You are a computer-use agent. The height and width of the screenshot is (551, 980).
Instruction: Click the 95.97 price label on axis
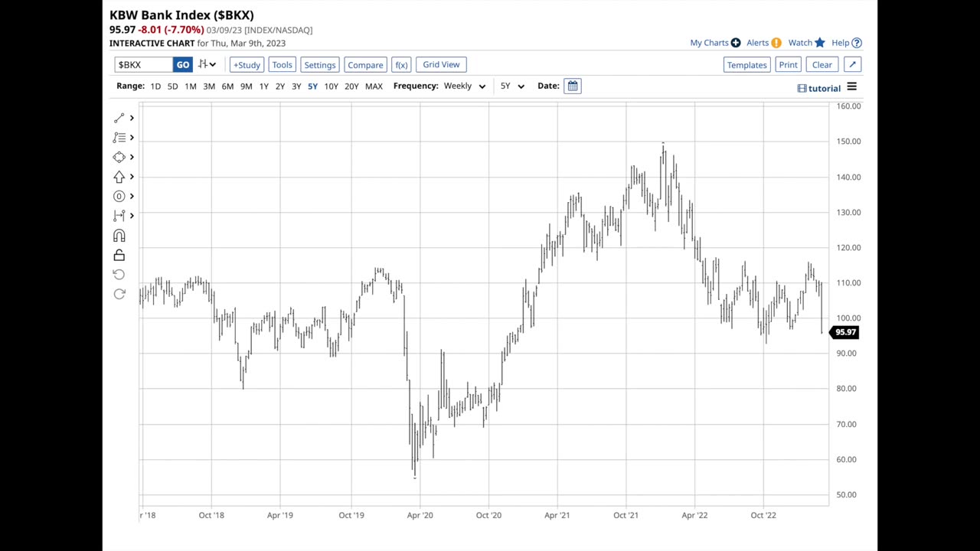pyautogui.click(x=844, y=332)
